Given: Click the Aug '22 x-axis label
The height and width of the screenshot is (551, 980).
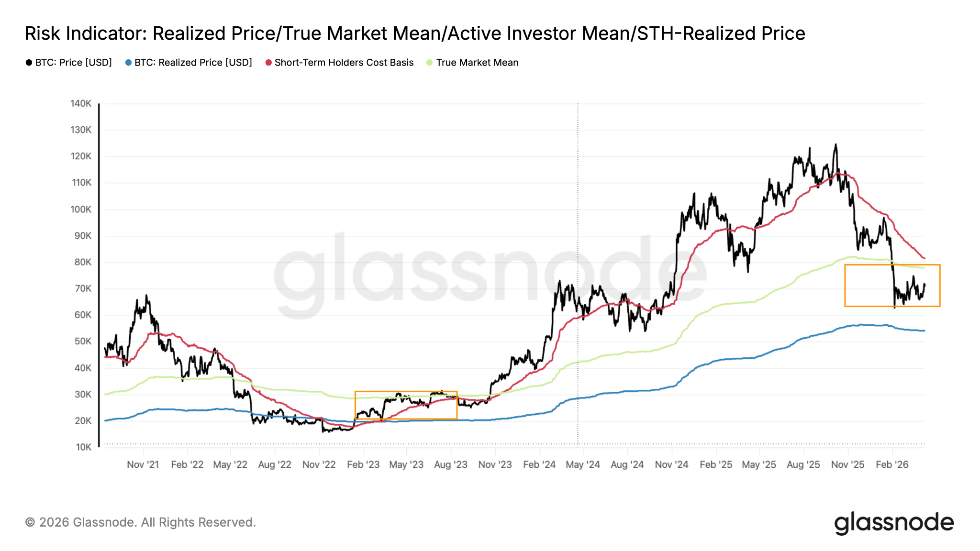Looking at the screenshot, I should [275, 464].
